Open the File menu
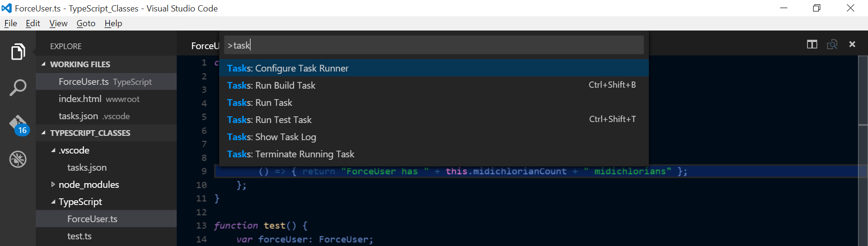Viewport: 868px width, 246px height. [11, 23]
